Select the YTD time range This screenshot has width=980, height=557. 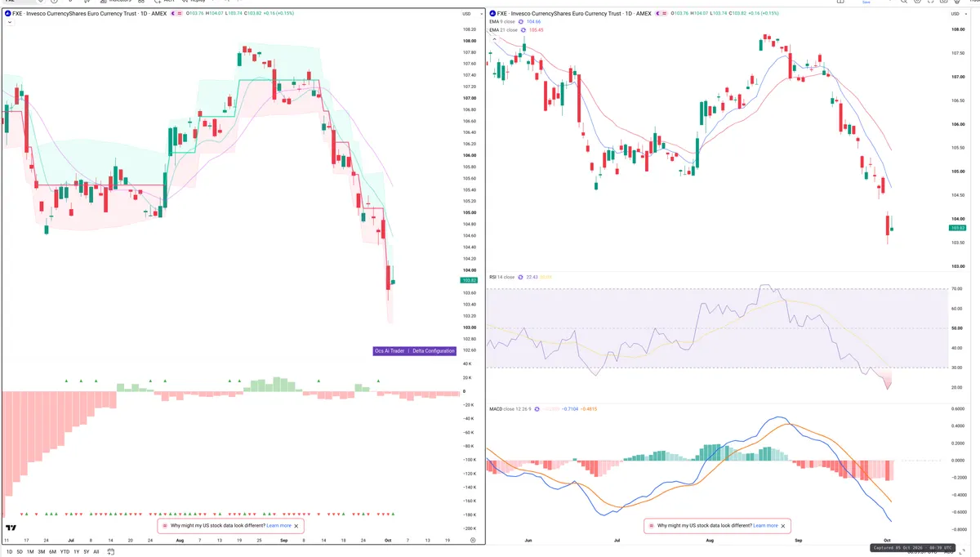[x=65, y=551]
